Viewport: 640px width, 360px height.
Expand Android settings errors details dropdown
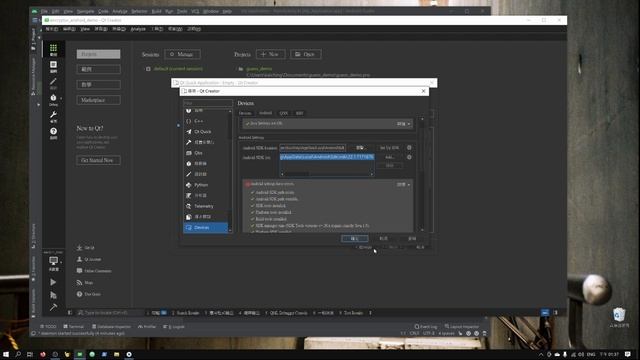click(404, 184)
